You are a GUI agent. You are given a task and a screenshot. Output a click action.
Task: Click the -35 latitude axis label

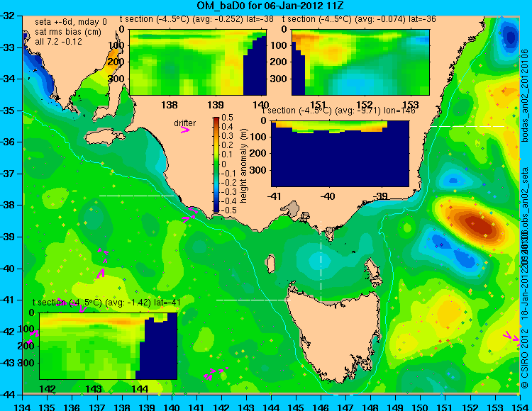(x=9, y=111)
